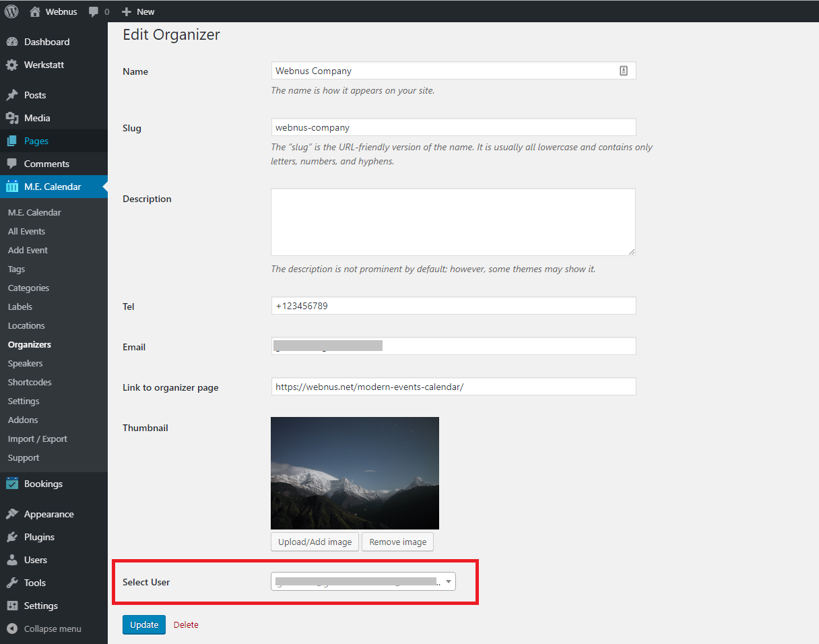Click the Update button
The image size is (819, 644).
[143, 624]
